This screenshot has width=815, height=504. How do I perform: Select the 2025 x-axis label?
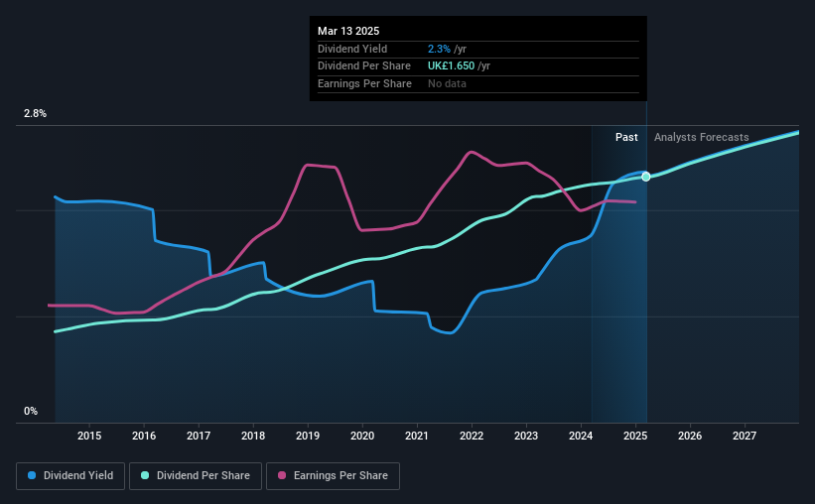click(x=635, y=436)
